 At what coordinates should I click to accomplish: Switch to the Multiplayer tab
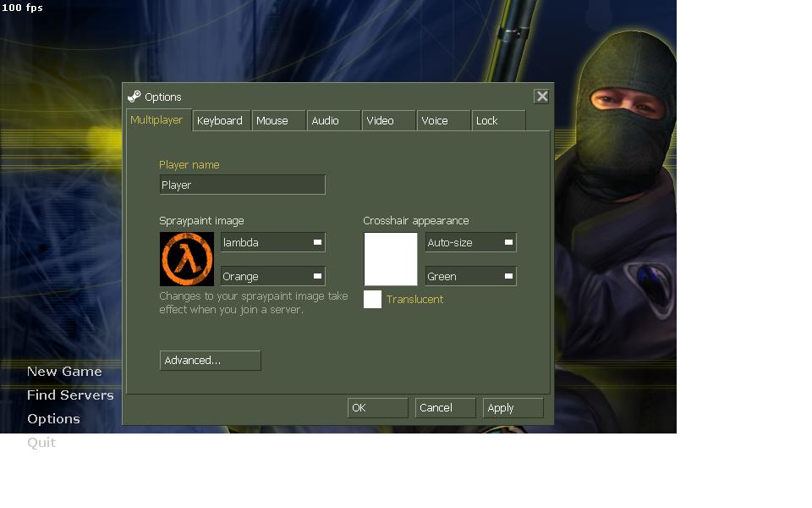pos(157,119)
